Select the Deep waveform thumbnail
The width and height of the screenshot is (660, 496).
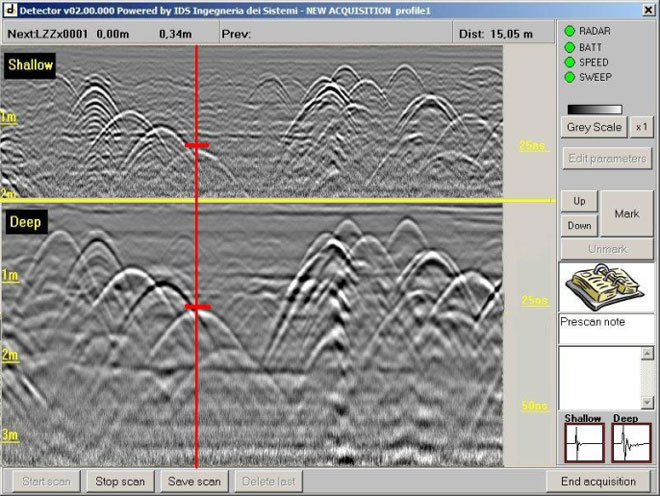[x=631, y=443]
